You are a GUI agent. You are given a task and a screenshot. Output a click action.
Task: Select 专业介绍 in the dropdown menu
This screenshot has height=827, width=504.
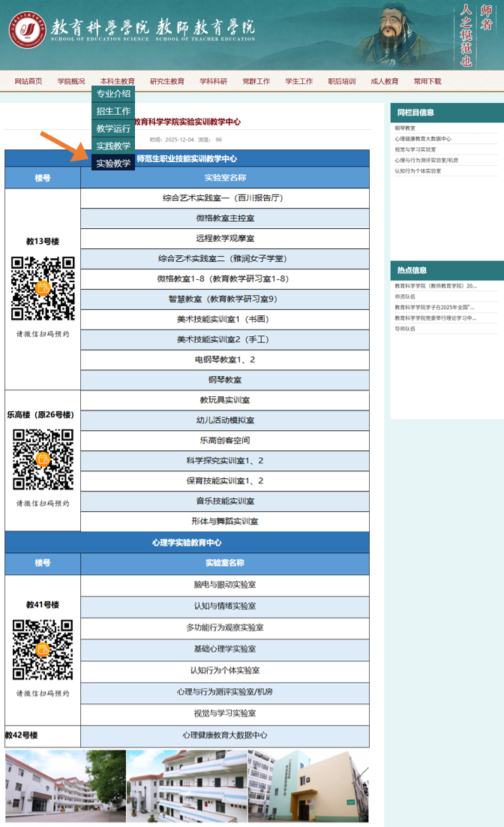[x=113, y=94]
